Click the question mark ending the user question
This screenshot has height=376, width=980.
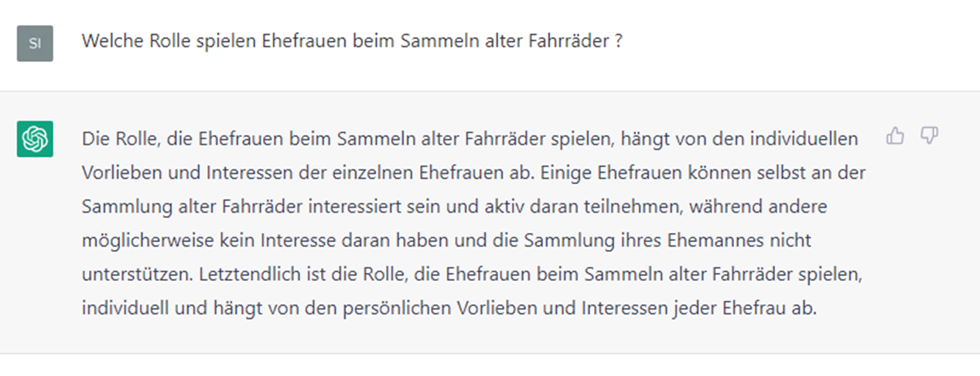point(619,42)
